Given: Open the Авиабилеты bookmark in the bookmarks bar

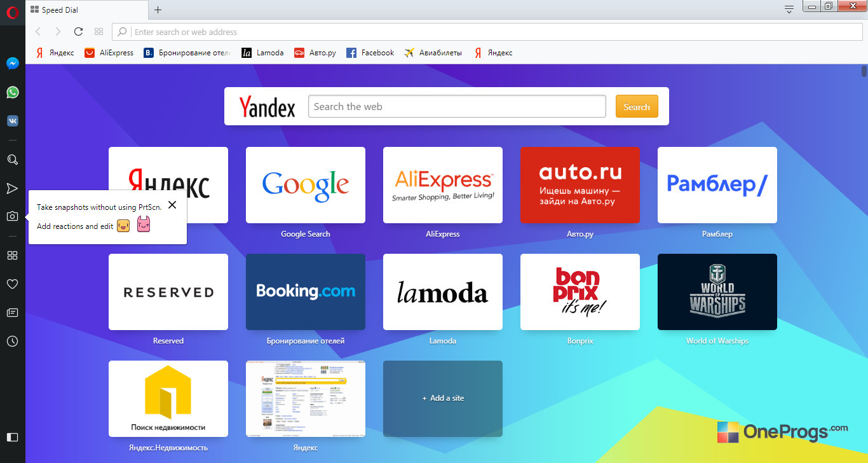Looking at the screenshot, I should click(x=433, y=53).
